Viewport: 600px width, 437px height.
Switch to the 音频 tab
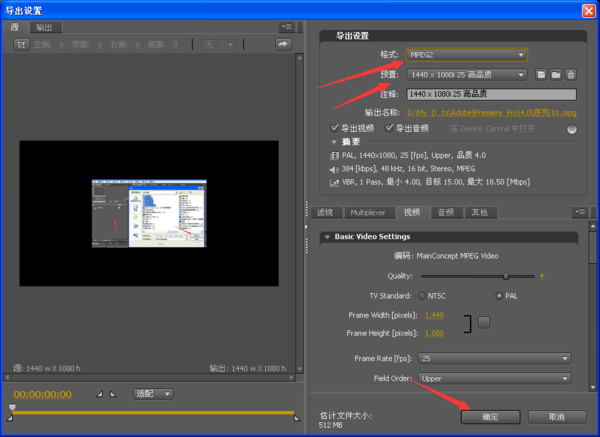pos(445,212)
